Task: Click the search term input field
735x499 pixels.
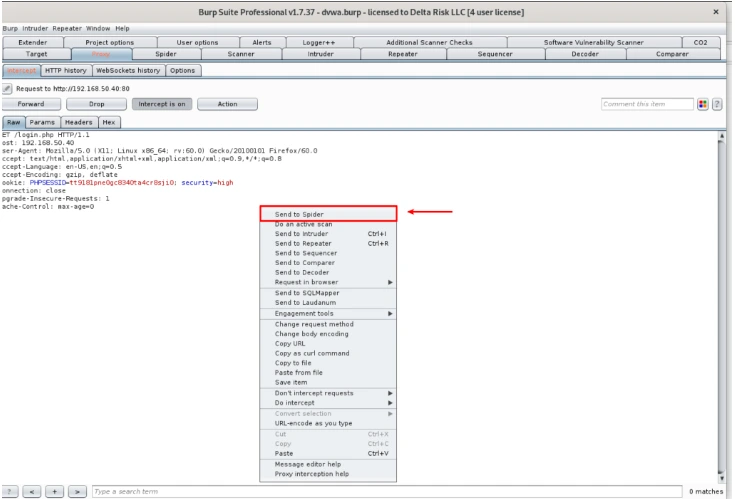Action: tap(387, 492)
